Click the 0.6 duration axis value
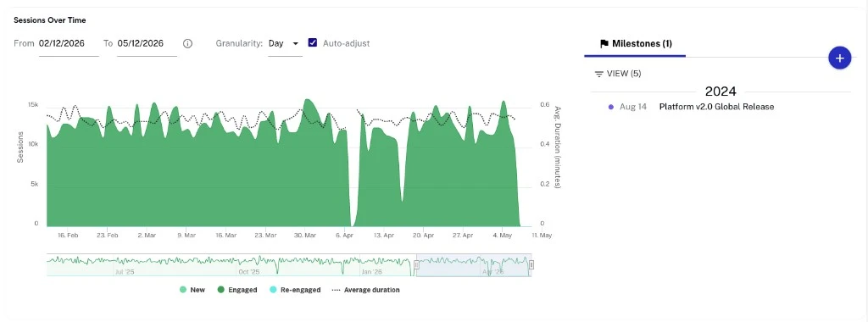The image size is (868, 322). [544, 105]
